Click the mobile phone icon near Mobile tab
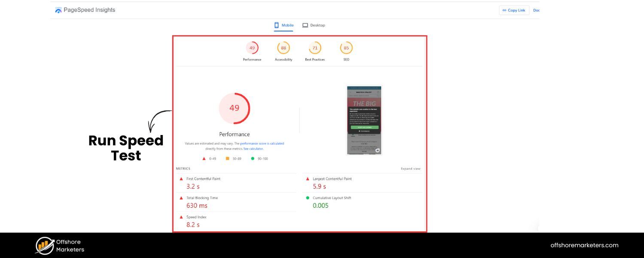Image resolution: width=644 pixels, height=258 pixels. 276,25
